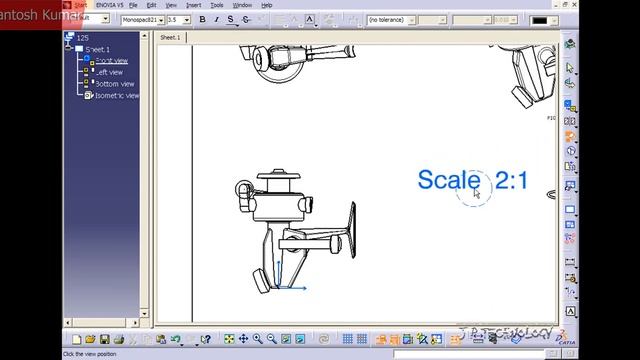Open the Monospac821 font dropdown
The height and width of the screenshot is (360, 640).
(161, 20)
